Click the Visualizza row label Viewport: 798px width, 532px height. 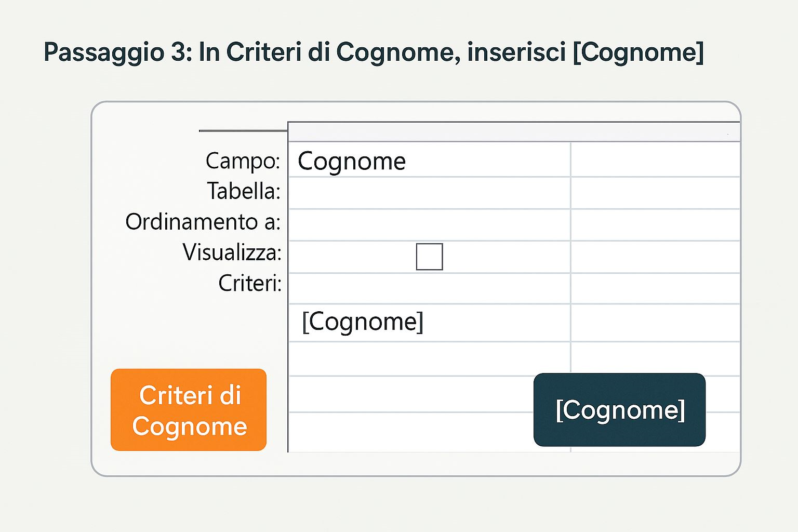click(232, 252)
